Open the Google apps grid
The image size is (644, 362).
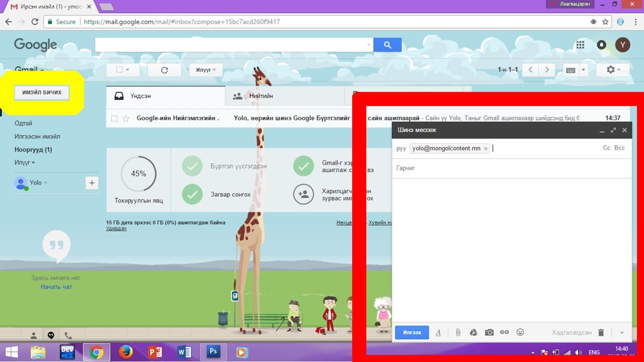[580, 45]
